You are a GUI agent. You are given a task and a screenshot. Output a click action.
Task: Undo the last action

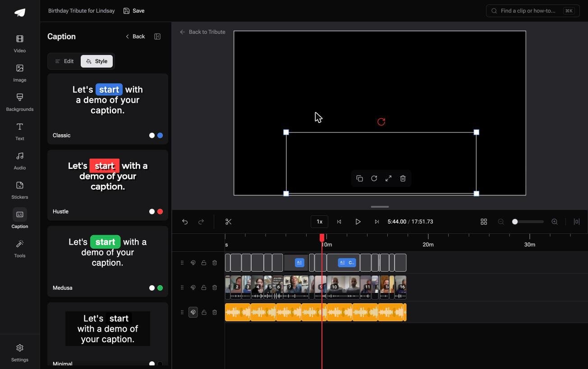click(185, 222)
